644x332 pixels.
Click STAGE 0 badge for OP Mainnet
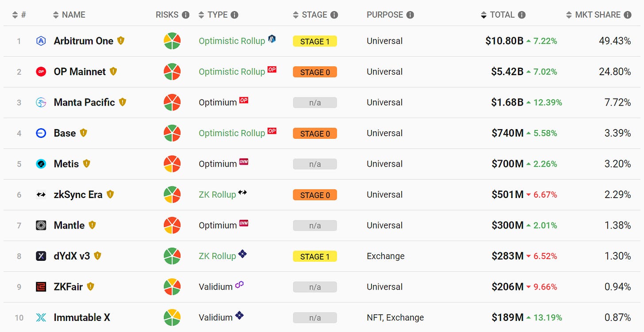[315, 72]
